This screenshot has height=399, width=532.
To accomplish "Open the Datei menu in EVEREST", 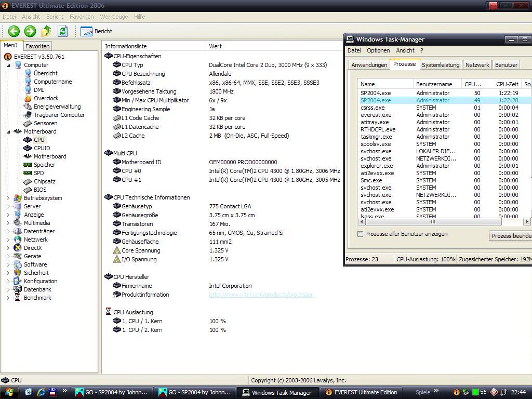I will 9,17.
